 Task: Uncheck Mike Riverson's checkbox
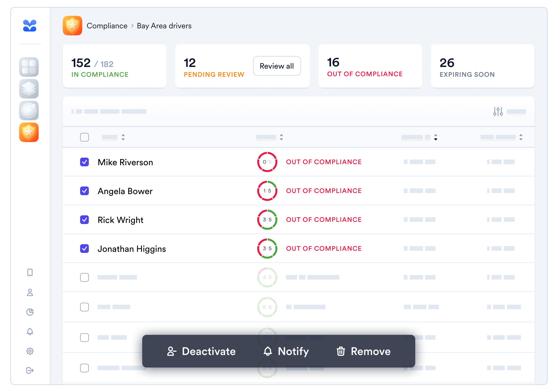point(84,162)
